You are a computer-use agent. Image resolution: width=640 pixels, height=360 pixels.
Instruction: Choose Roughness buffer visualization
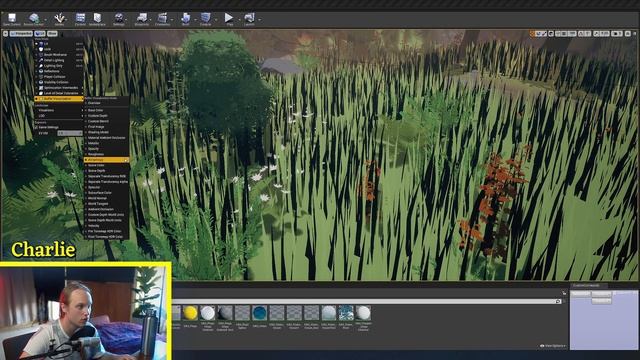point(107,154)
